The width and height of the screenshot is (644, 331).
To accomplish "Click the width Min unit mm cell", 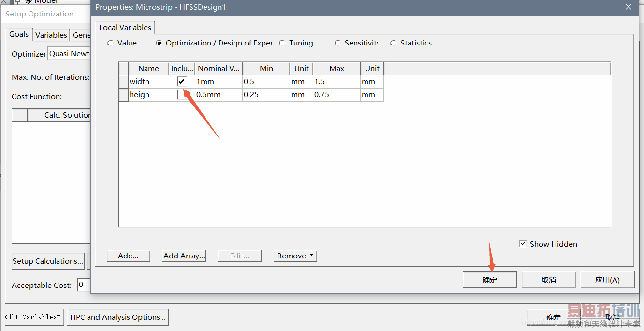I will click(x=301, y=82).
